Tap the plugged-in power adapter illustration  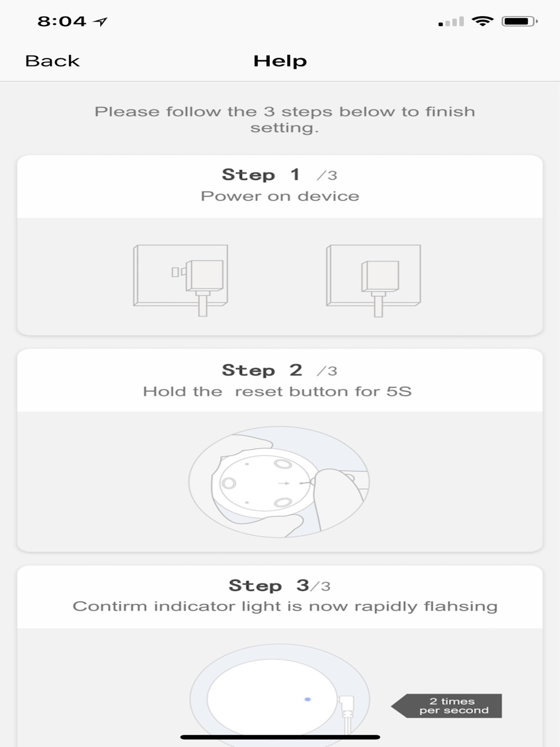(x=374, y=280)
